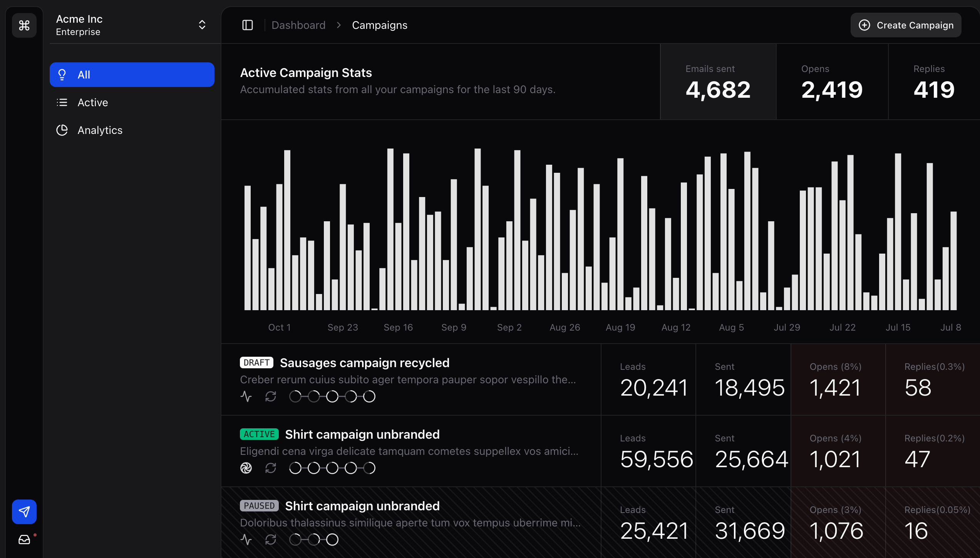980x558 pixels.
Task: Click activity pulse icon on paused campaign
Action: [246, 540]
